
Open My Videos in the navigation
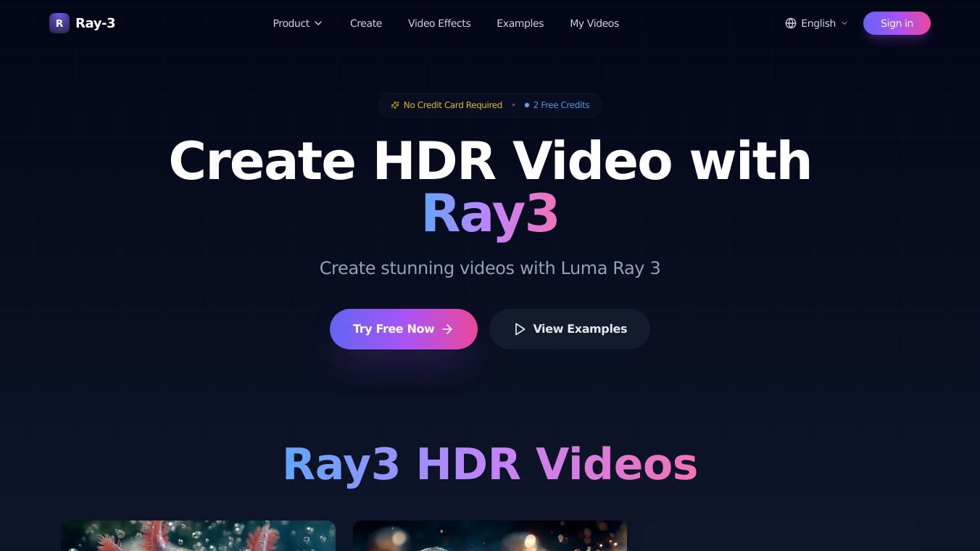point(594,23)
